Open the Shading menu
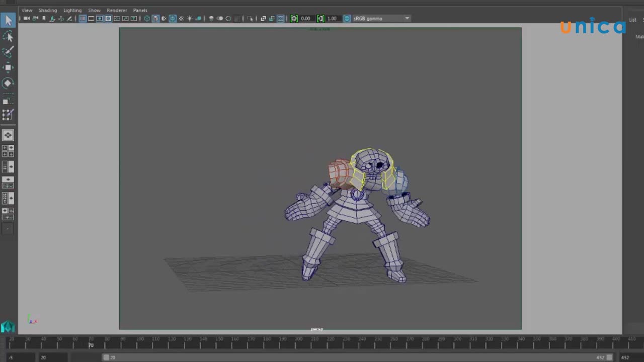 [48, 10]
